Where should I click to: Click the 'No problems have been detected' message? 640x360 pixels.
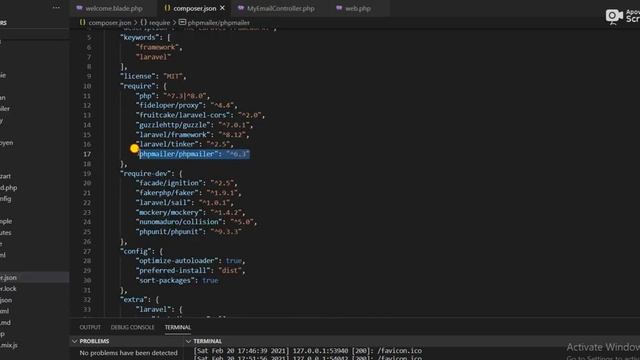tap(129, 353)
